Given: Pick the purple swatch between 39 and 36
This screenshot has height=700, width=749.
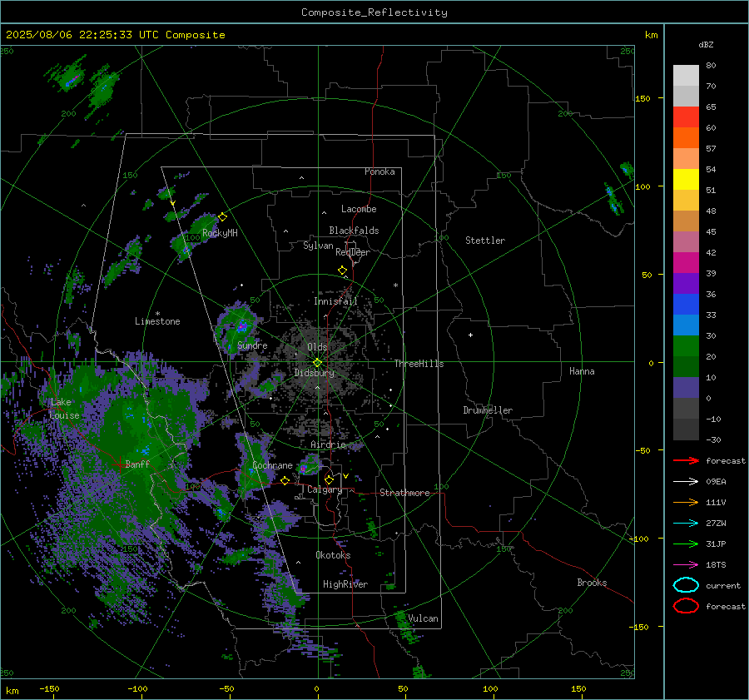Looking at the screenshot, I should coord(686,283).
